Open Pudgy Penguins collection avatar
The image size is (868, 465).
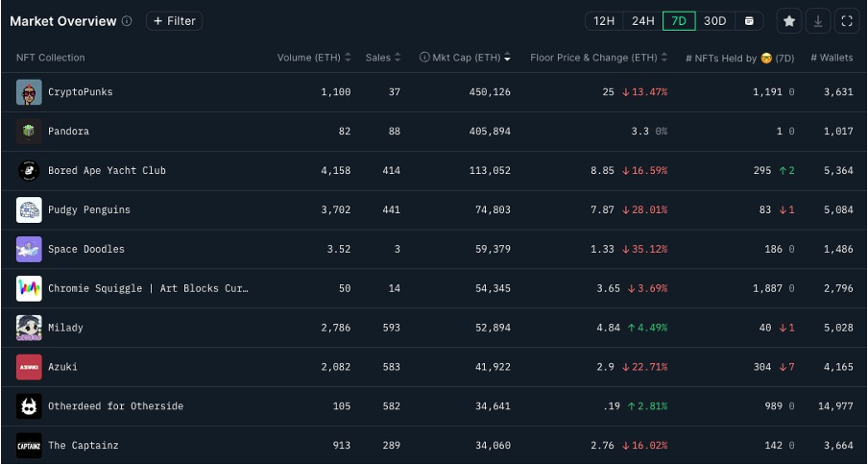pyautogui.click(x=29, y=209)
